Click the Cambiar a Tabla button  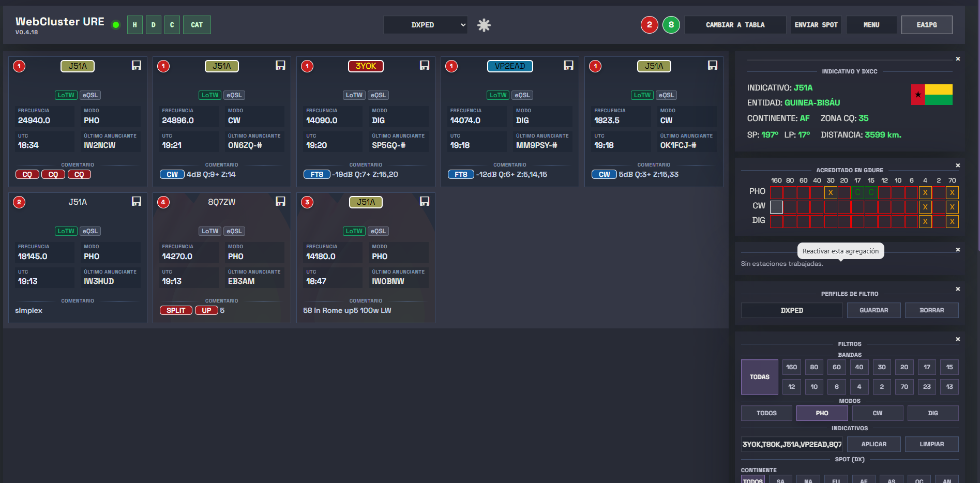tap(735, 25)
